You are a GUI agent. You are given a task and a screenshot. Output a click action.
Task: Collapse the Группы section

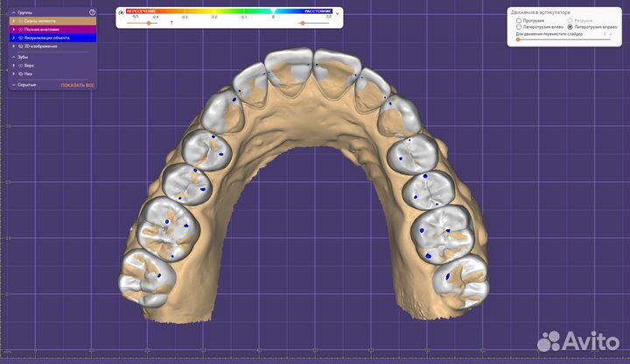(12, 12)
